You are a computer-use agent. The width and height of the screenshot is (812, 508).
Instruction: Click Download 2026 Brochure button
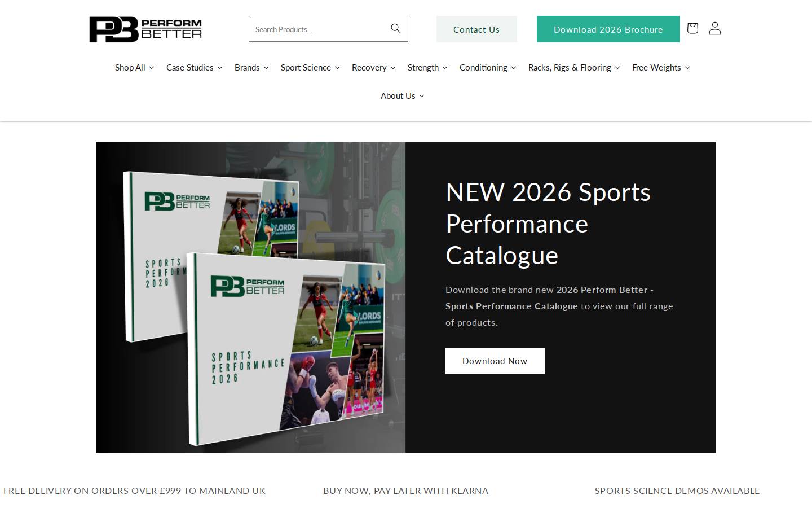608,29
